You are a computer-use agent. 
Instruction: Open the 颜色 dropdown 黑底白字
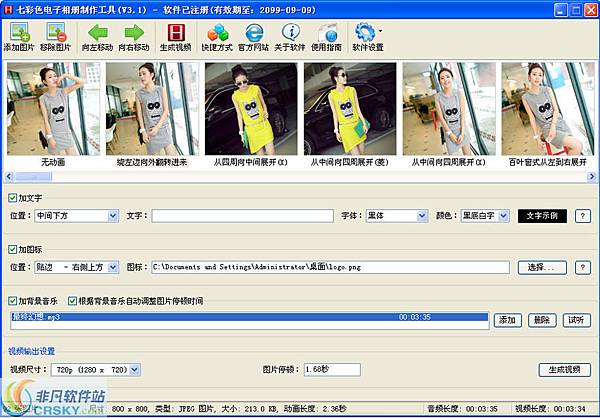(x=485, y=216)
